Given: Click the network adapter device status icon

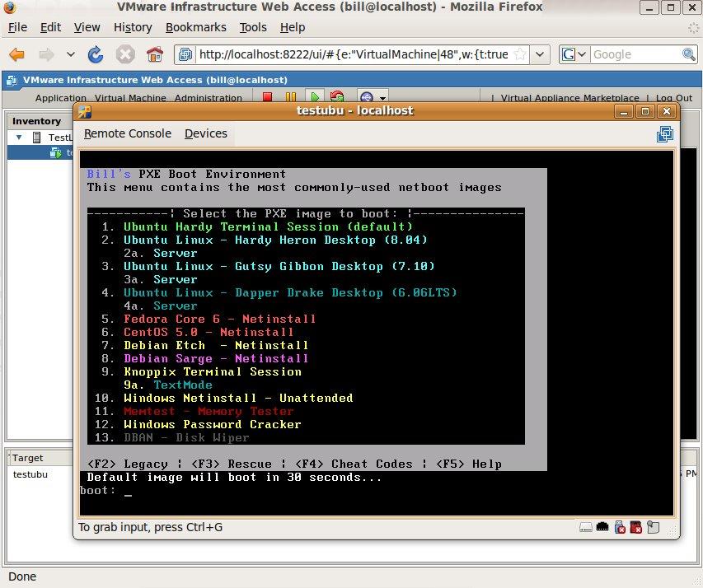Looking at the screenshot, I should tap(602, 527).
